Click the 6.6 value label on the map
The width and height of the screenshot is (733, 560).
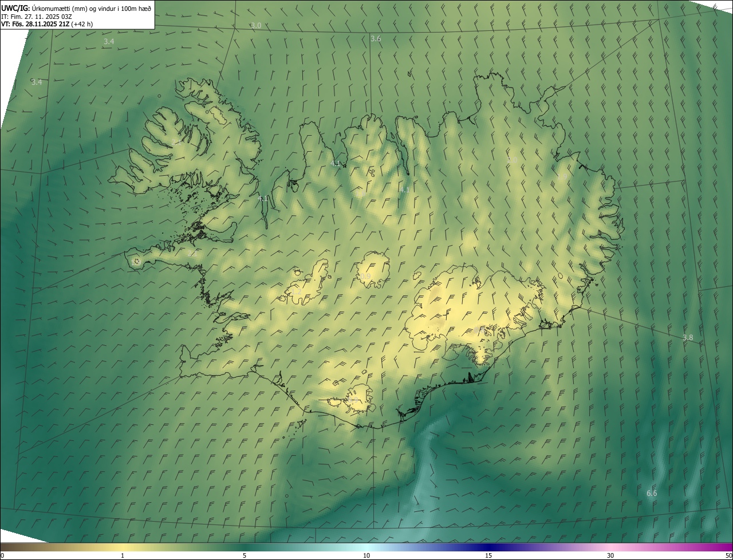click(652, 494)
